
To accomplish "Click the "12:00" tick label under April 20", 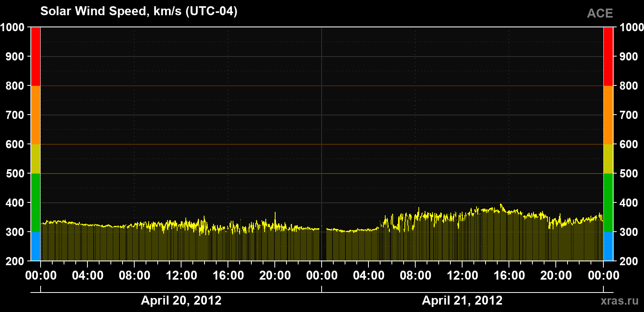I will [x=181, y=276].
